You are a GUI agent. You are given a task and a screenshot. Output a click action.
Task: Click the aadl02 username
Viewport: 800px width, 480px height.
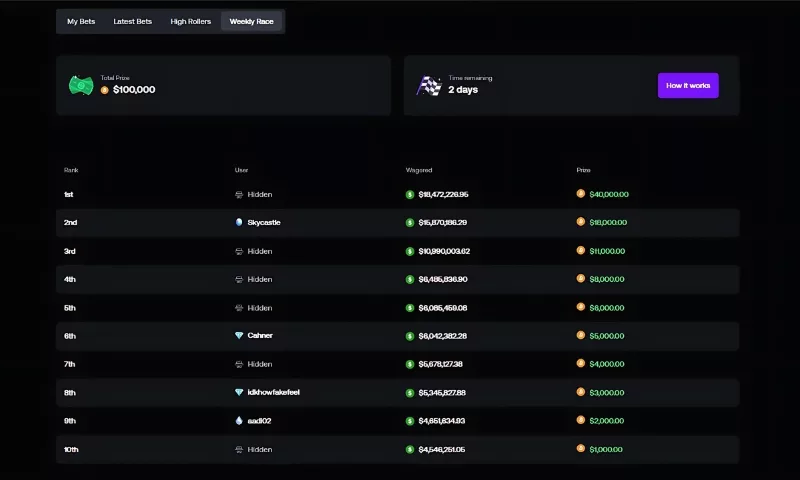click(259, 421)
